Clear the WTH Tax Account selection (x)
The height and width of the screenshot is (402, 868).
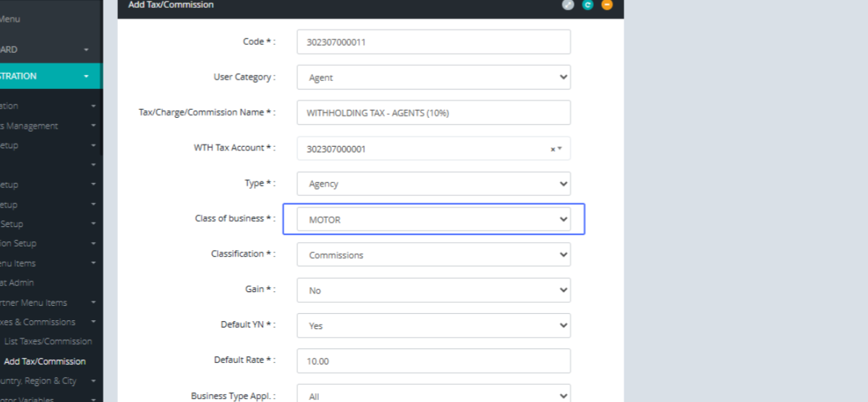(x=553, y=149)
